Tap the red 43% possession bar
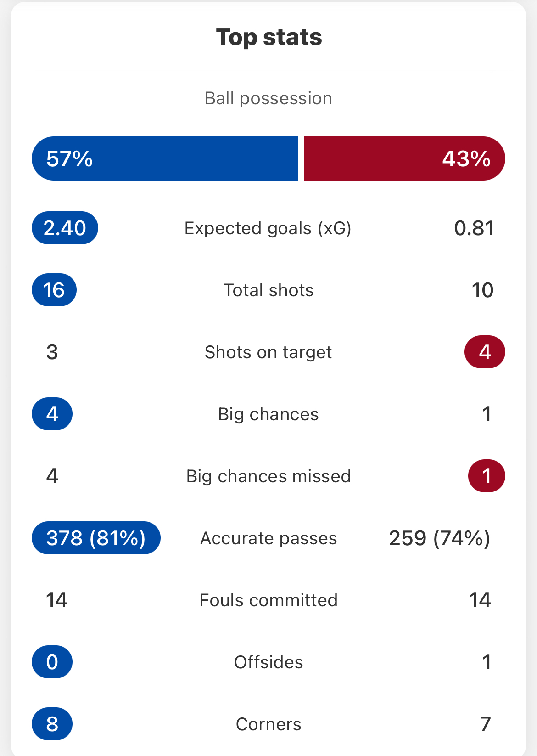 click(404, 158)
